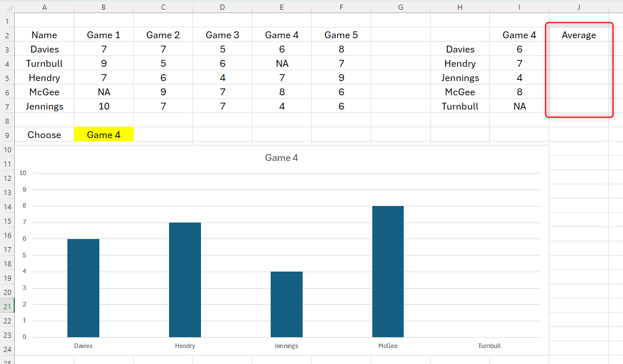Screen dimensions: 623x364
Task: Click Turnbull's Game 1 score of 9
Action: (x=104, y=63)
